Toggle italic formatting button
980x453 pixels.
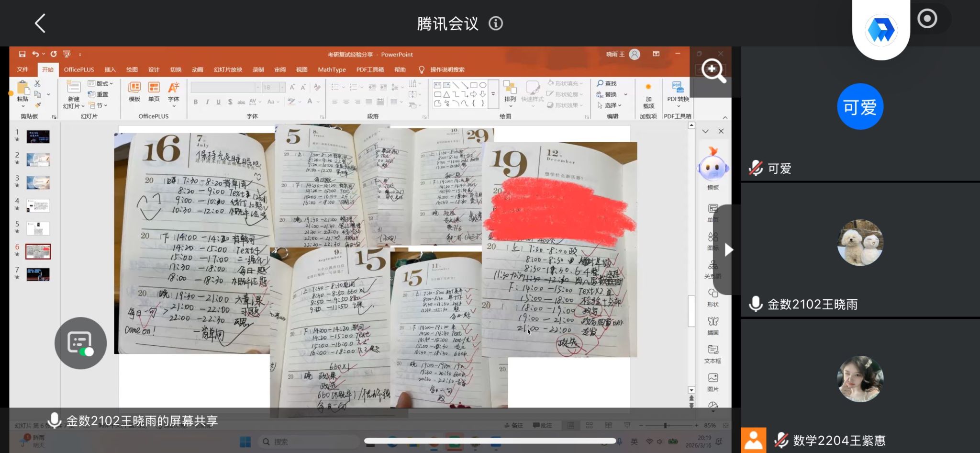point(207,102)
